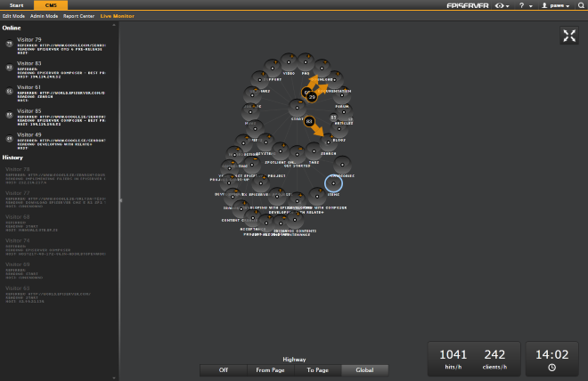
Task: Click the Visitor 79 badge icon
Action: click(x=8, y=43)
